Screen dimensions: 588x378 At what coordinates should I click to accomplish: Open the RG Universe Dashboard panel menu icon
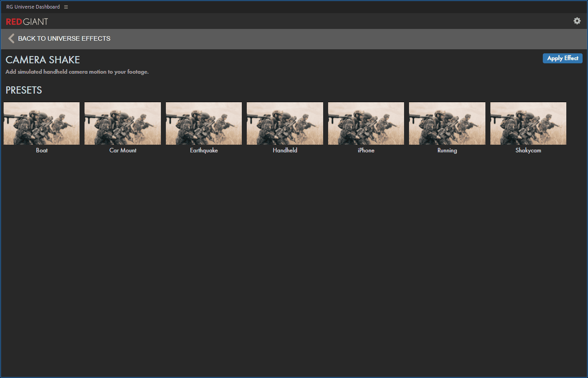[66, 7]
